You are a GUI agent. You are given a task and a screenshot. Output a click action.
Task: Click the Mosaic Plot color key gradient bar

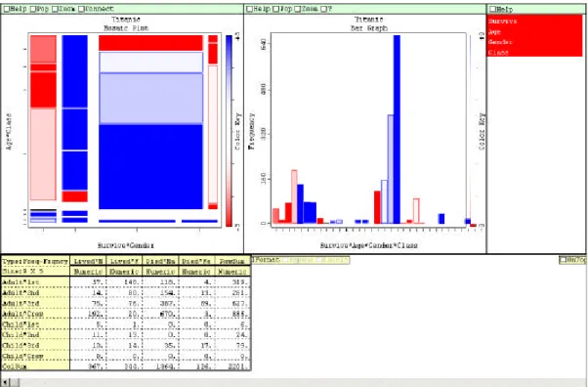[230, 131]
